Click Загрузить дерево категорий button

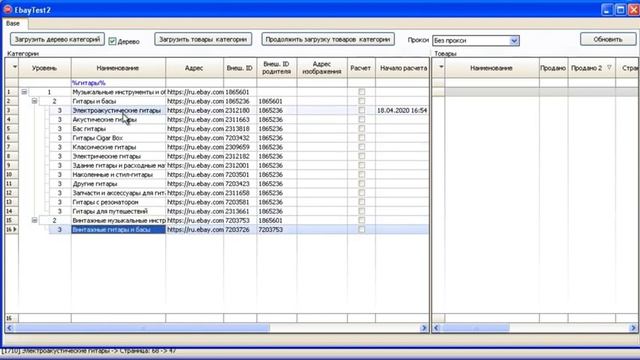click(57, 40)
